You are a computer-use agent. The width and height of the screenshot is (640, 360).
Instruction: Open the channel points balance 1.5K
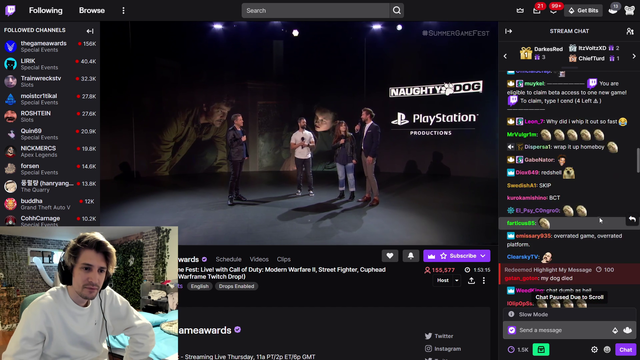pos(518,350)
